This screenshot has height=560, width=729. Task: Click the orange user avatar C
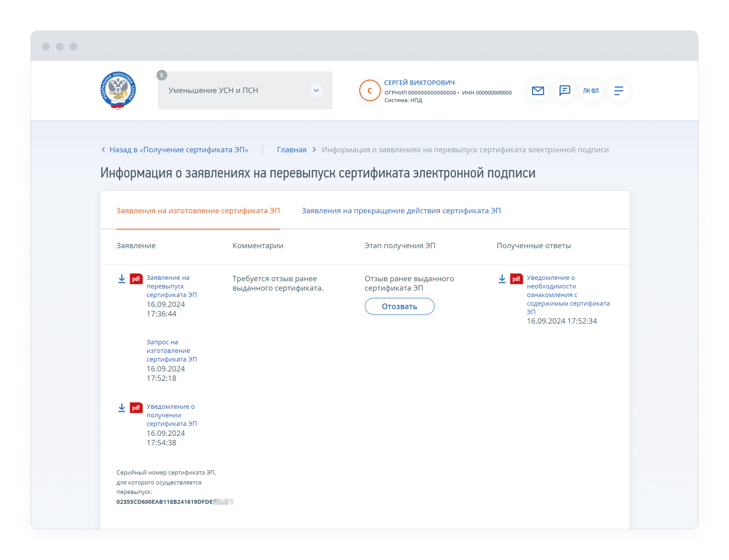coord(370,90)
